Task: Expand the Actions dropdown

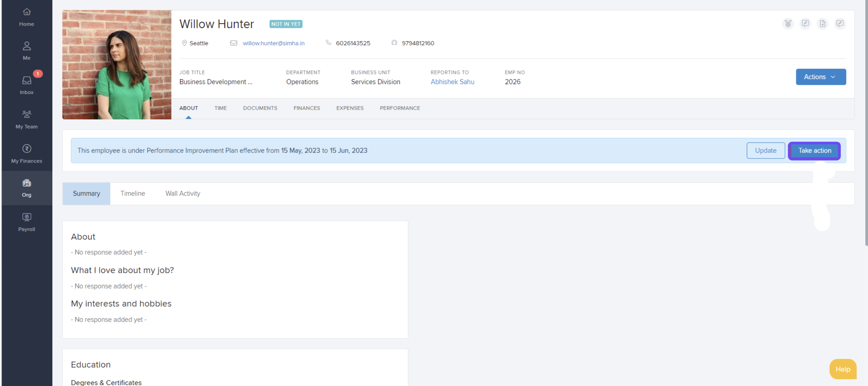Action: coord(820,77)
